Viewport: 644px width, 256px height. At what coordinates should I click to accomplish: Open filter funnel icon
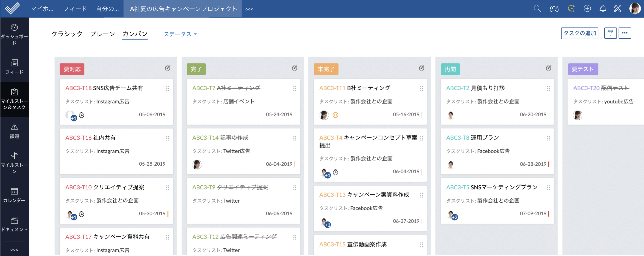click(x=610, y=33)
